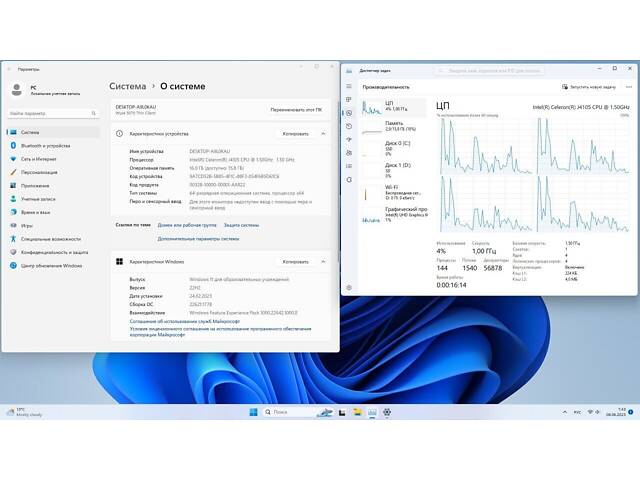Focus the Settings search field

click(x=53, y=113)
